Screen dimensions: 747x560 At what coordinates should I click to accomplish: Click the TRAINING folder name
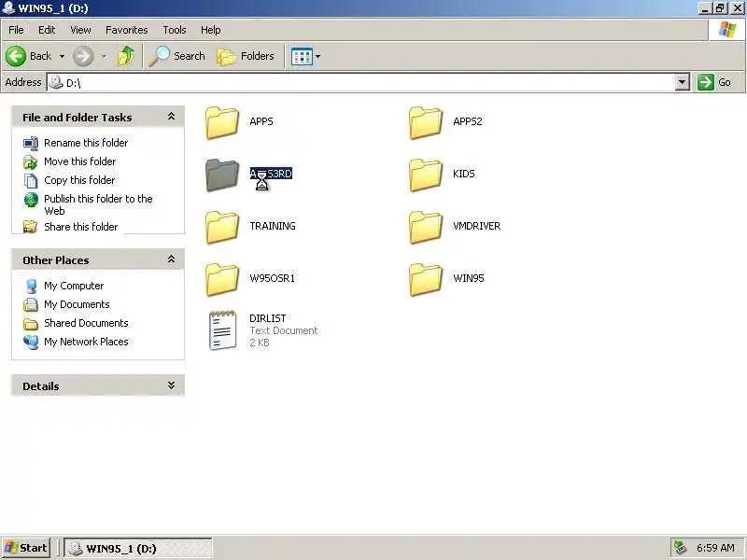coord(273,226)
